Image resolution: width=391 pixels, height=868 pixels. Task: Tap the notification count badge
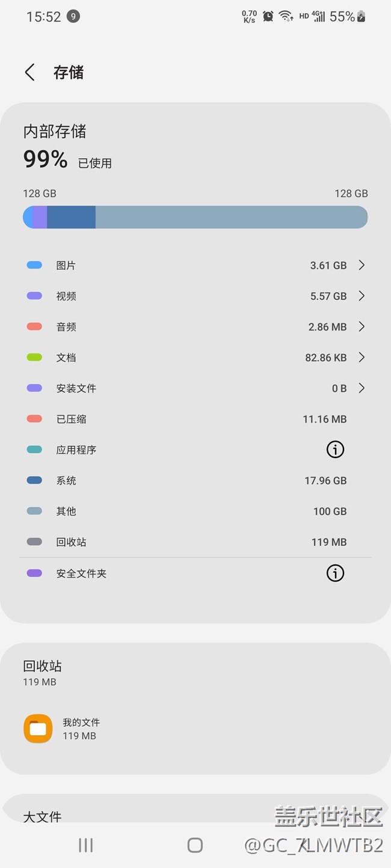point(73,17)
